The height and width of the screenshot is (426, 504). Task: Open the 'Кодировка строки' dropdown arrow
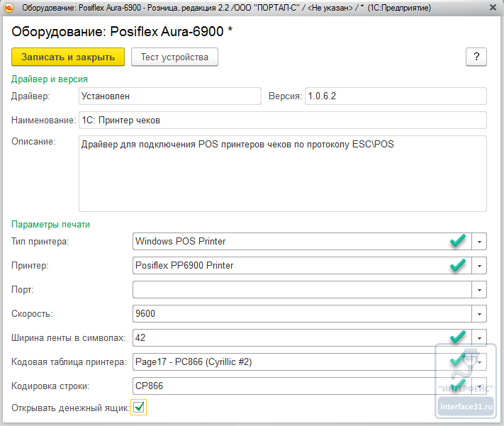click(x=480, y=386)
